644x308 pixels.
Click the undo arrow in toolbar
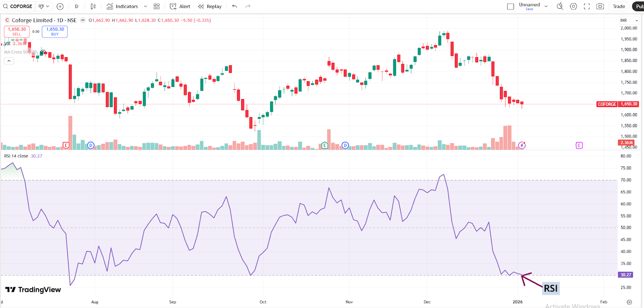(x=235, y=6)
